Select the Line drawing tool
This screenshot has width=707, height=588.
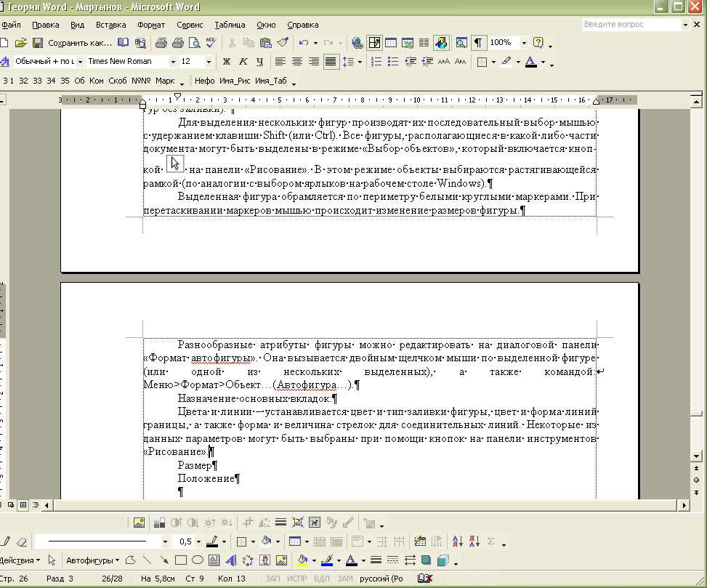coord(147,560)
